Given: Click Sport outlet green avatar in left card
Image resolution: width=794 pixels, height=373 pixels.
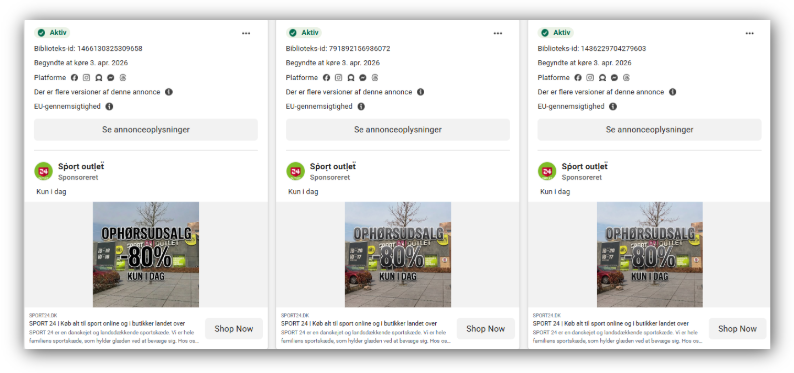Looking at the screenshot, I should (44, 171).
